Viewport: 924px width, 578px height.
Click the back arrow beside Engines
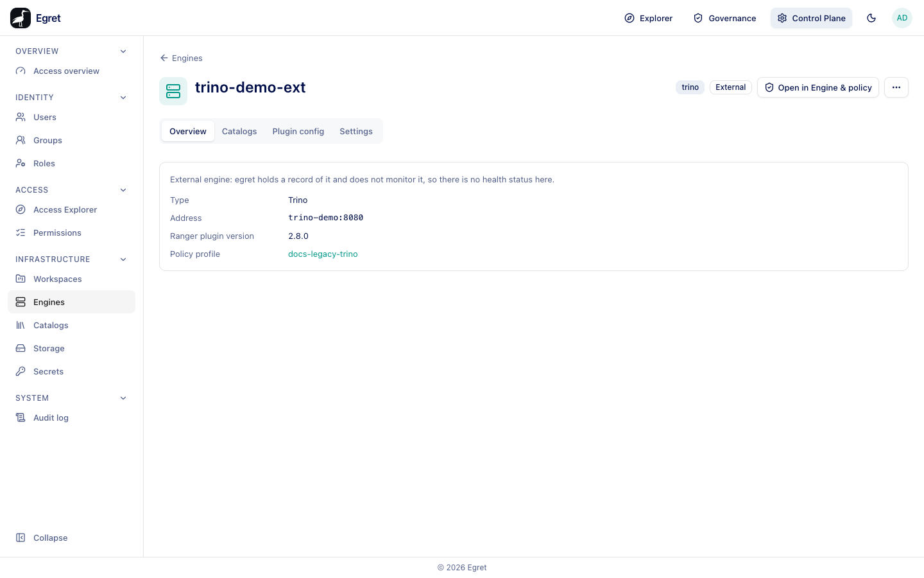click(x=164, y=58)
